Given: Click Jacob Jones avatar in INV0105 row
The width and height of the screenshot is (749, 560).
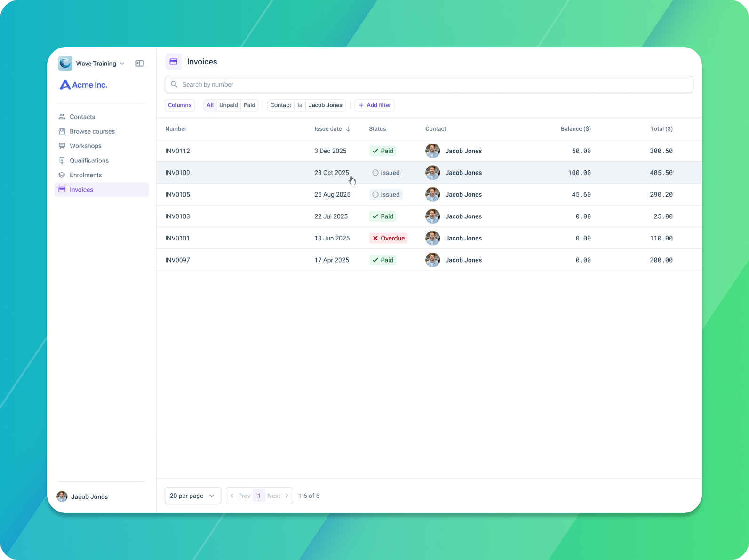Looking at the screenshot, I should (x=433, y=194).
